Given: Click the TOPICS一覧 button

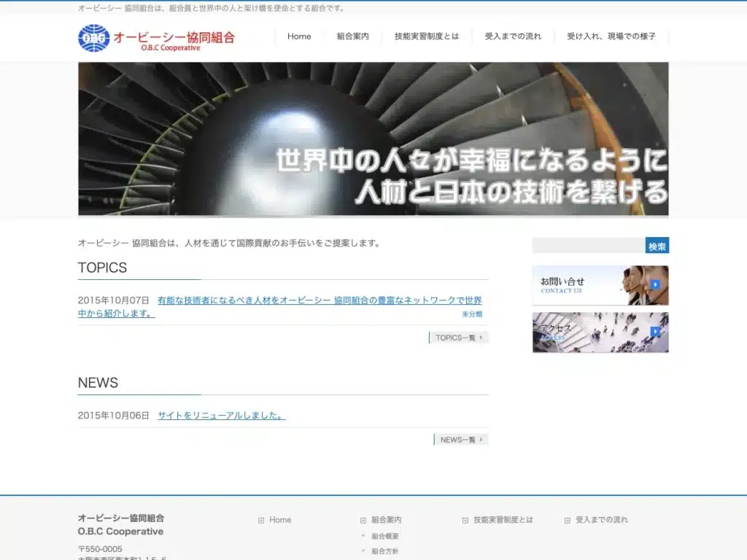Looking at the screenshot, I should (x=459, y=338).
